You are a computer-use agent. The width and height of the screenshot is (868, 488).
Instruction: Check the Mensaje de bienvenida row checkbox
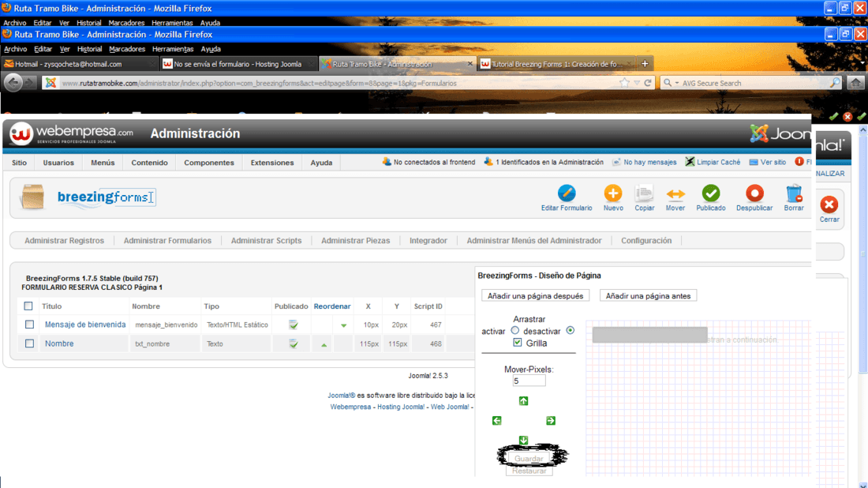29,325
